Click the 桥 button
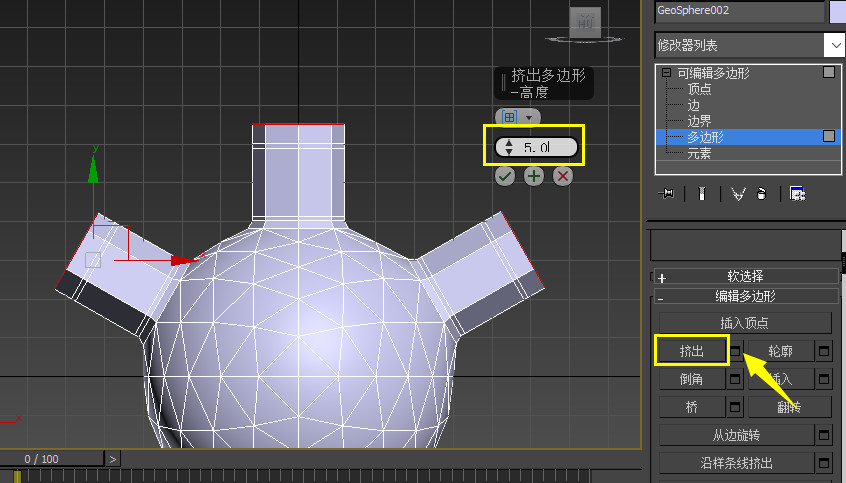This screenshot has width=846, height=483. point(692,407)
